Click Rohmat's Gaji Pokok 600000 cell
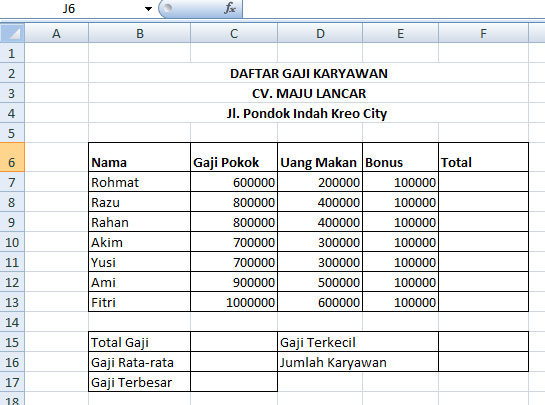Screen dimensions: 545x405 (234, 182)
